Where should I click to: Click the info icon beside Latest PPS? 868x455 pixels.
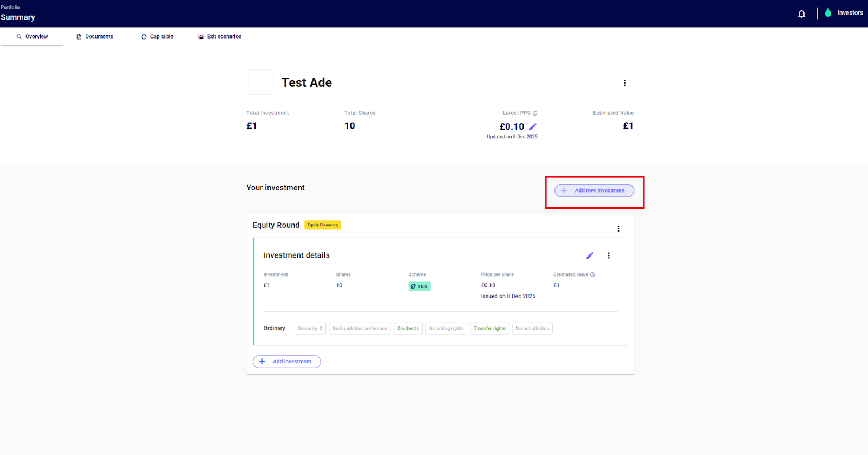535,113
